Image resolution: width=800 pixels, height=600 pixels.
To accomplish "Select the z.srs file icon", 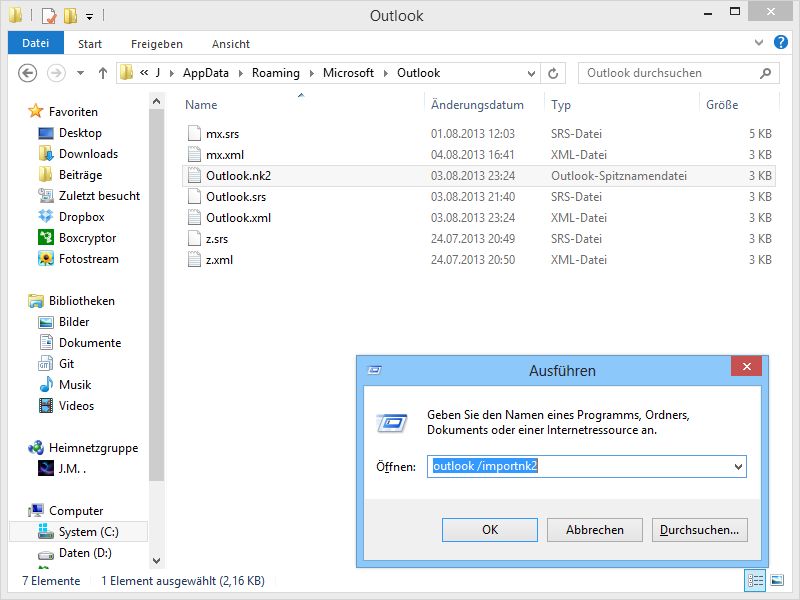I will click(x=194, y=238).
